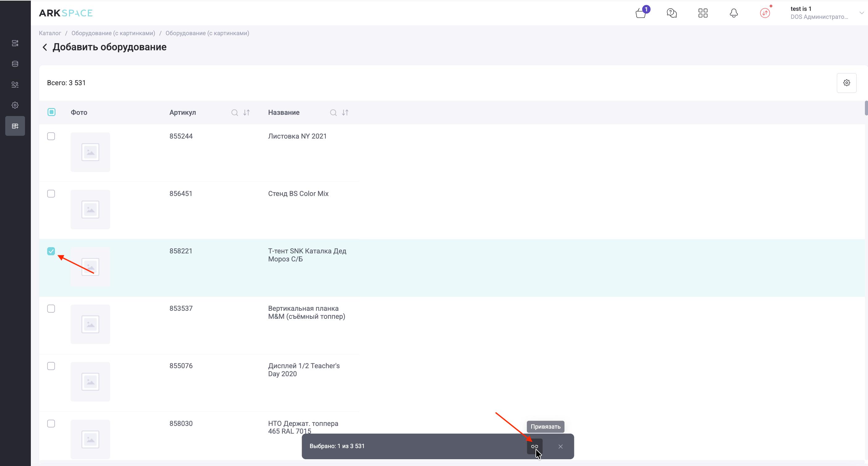The width and height of the screenshot is (868, 466).
Task: Uncheck the Т-тент SNK row checkbox
Action: [x=51, y=251]
